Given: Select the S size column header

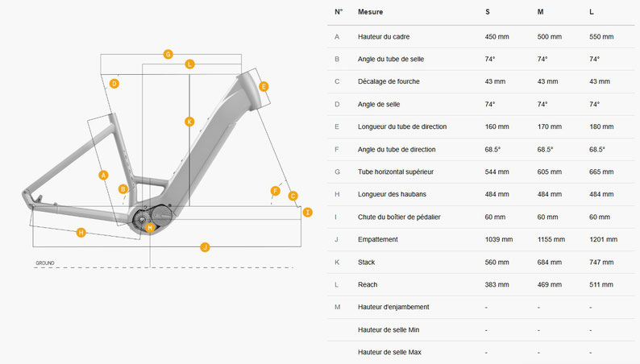Looking at the screenshot, I should click(x=488, y=12).
